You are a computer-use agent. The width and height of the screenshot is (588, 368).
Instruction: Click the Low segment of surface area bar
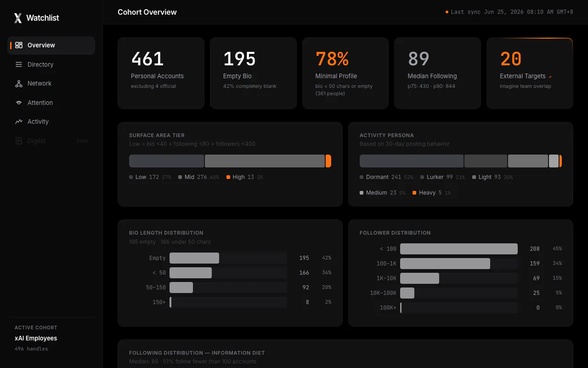point(166,161)
